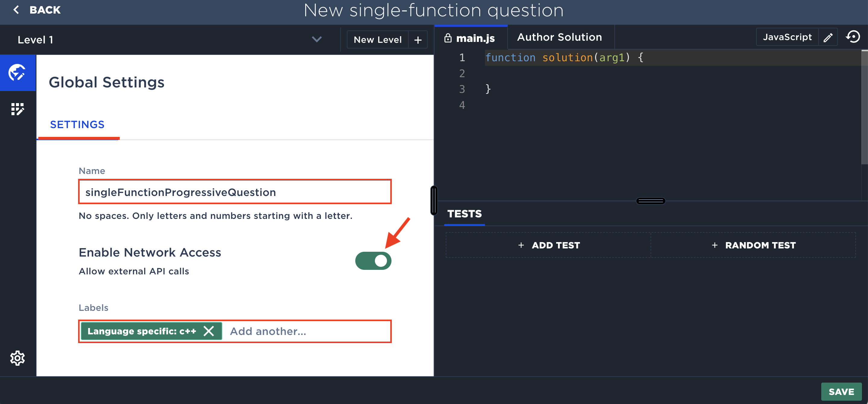Click the pencil edit language icon

click(x=828, y=37)
